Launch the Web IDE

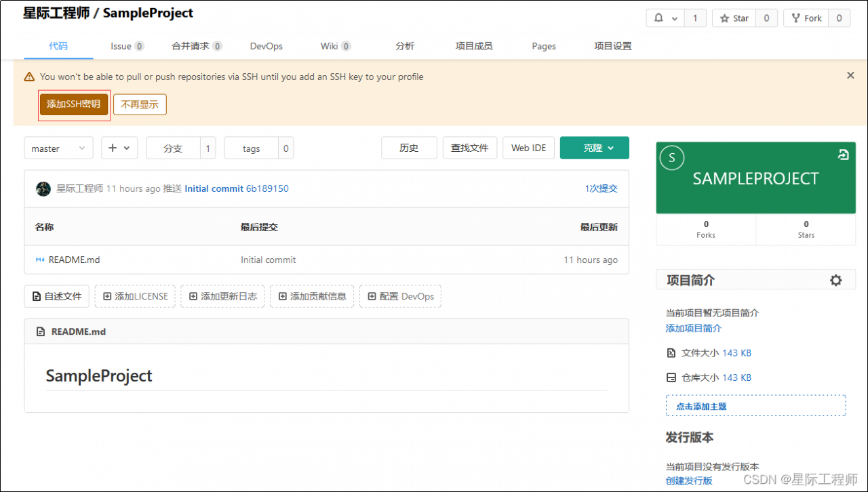[x=529, y=148]
